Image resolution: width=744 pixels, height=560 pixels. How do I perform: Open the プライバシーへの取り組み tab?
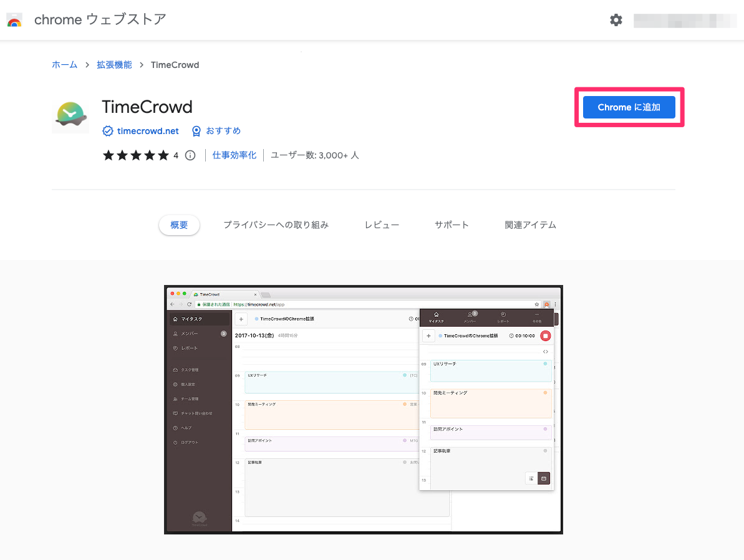click(276, 224)
